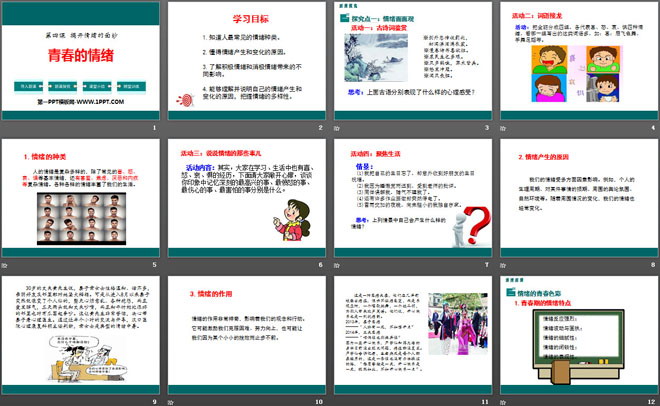Click the slide number 1 label
This screenshot has width=660, height=406.
[154, 128]
